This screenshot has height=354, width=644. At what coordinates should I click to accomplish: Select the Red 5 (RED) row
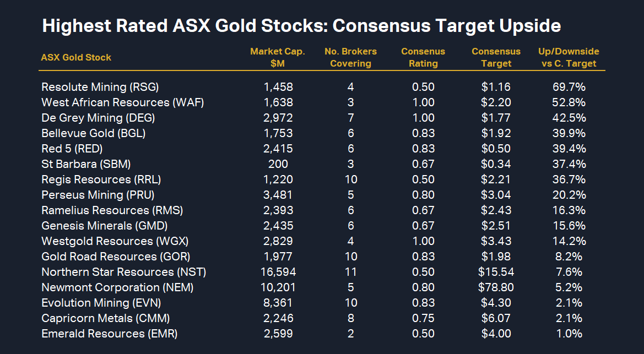click(72, 149)
